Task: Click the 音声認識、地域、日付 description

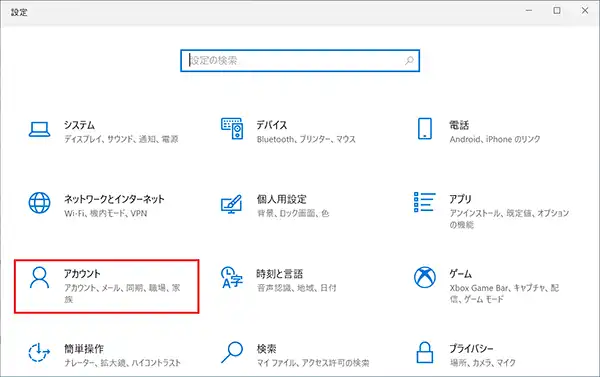Action: pos(297,287)
